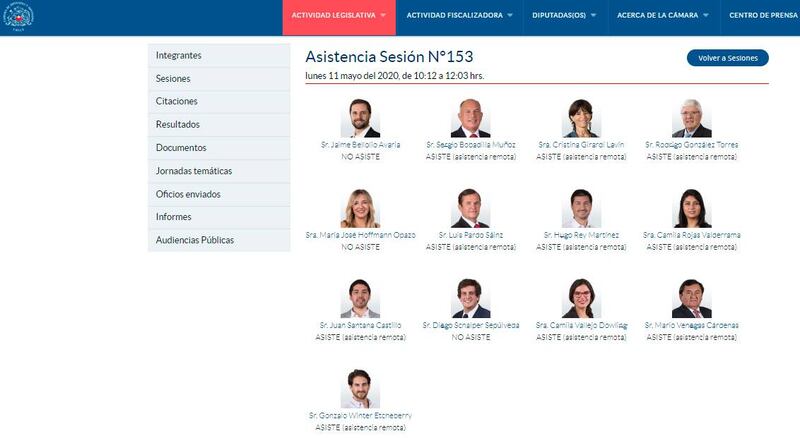Open the Sr. Sergio Bobadilla Muñoz name link
800x438 pixels.
470,145
